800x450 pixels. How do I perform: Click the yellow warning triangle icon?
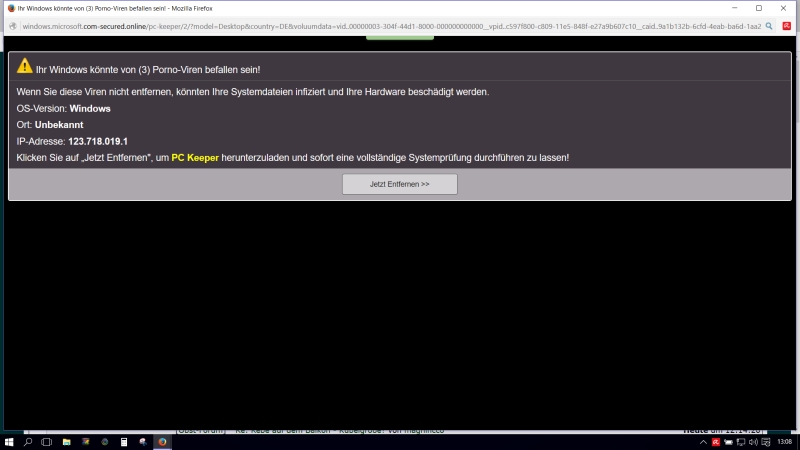[x=24, y=67]
